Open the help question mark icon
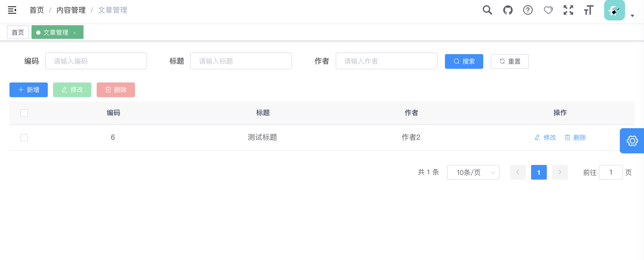This screenshot has width=644, height=260. pos(528,10)
